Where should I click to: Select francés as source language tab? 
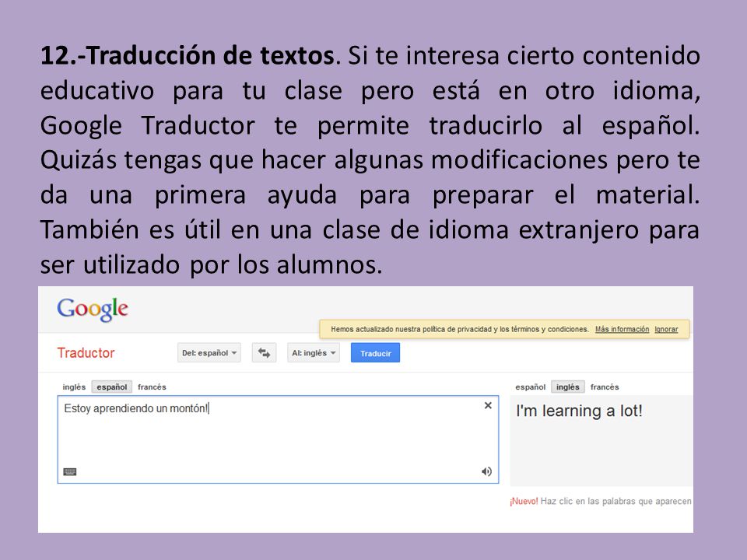(152, 387)
